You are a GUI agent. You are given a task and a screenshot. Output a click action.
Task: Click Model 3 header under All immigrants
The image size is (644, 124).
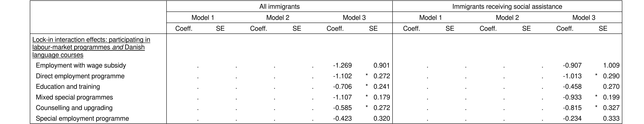354,18
